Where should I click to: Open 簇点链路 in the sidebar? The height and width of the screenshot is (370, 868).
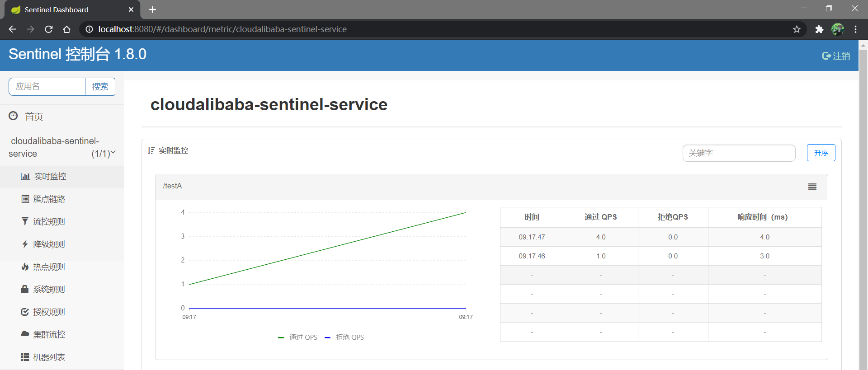point(62,199)
